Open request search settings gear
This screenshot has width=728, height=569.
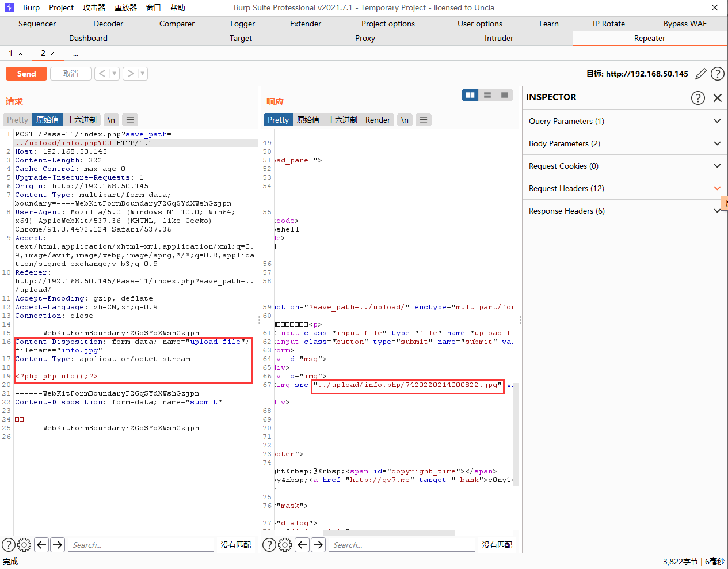[x=24, y=545]
